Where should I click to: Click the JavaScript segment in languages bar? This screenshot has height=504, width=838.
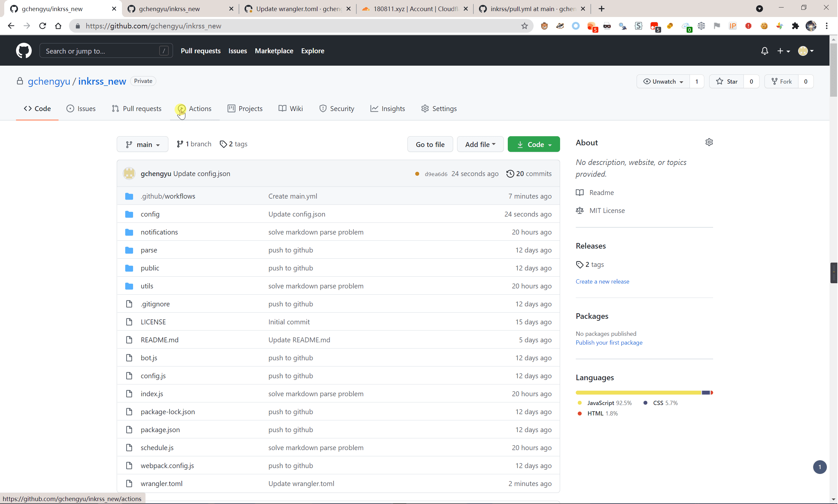tap(639, 393)
